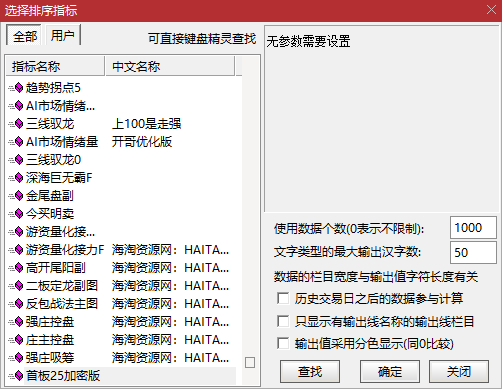The width and height of the screenshot is (502, 389).
Task: Click the magenta icon beside 反包战法主图
Action: [19, 304]
